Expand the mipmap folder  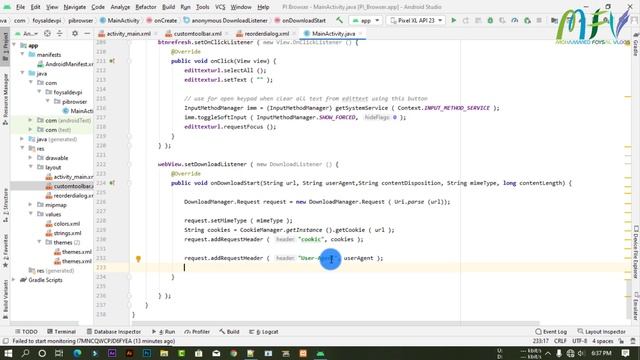(31, 205)
